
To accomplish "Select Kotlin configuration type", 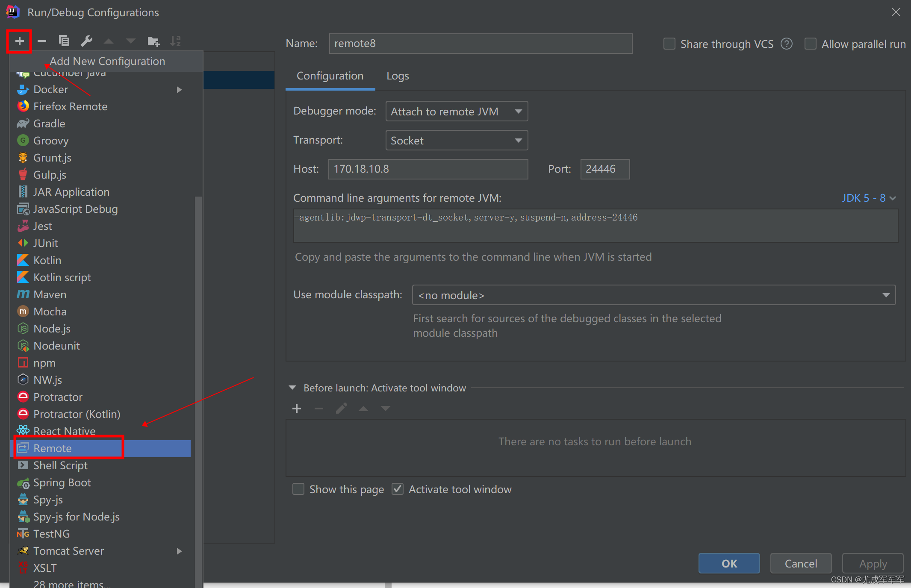I will pyautogui.click(x=100, y=260).
